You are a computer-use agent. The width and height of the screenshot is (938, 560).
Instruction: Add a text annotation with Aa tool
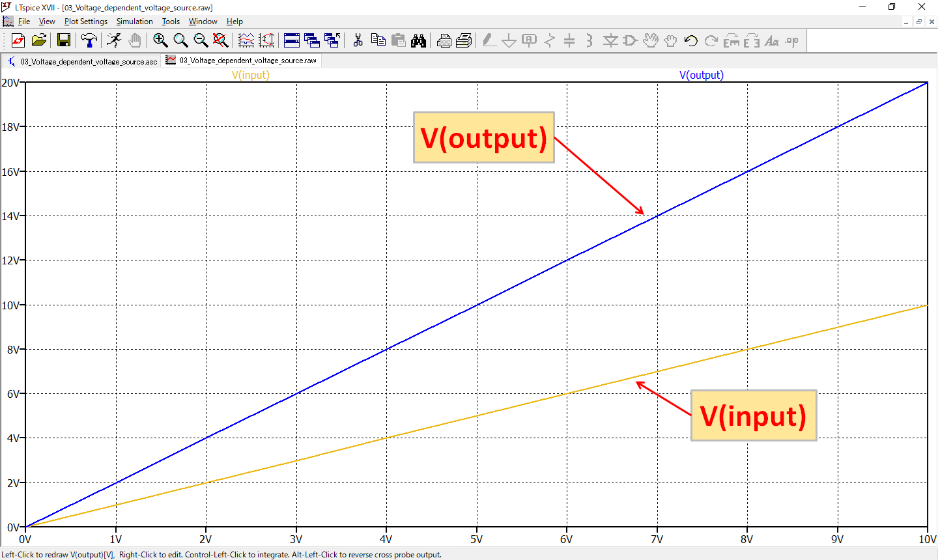(x=772, y=40)
